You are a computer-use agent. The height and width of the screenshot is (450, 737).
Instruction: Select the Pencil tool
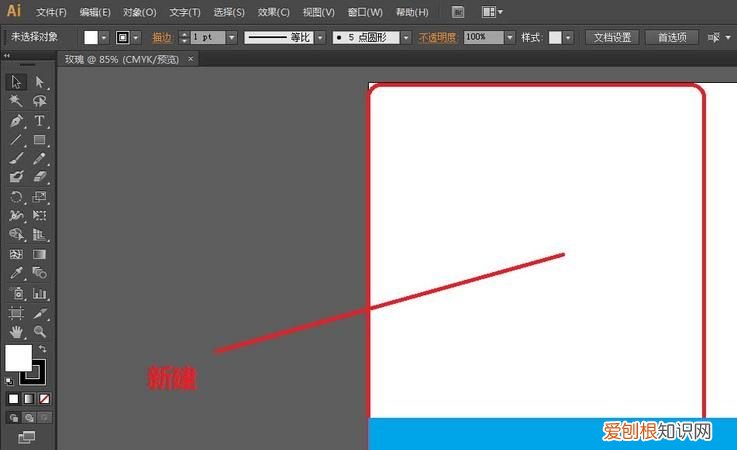pyautogui.click(x=39, y=158)
